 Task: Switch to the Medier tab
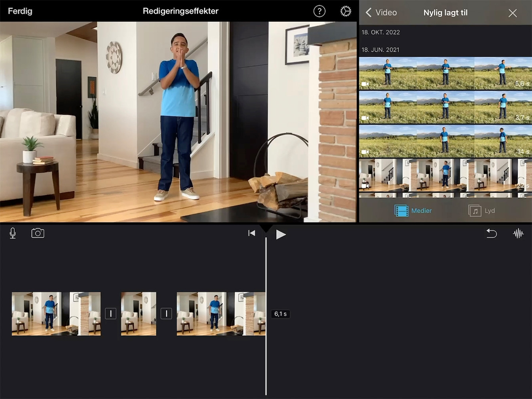click(x=413, y=211)
